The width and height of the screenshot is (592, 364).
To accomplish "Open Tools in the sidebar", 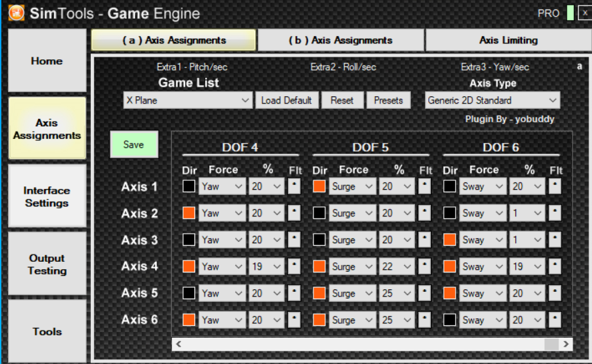I will point(47,331).
